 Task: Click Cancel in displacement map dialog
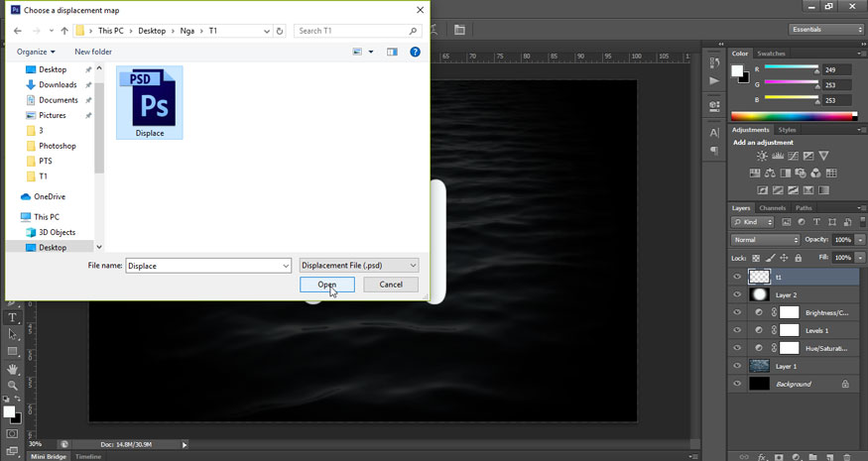pos(391,285)
